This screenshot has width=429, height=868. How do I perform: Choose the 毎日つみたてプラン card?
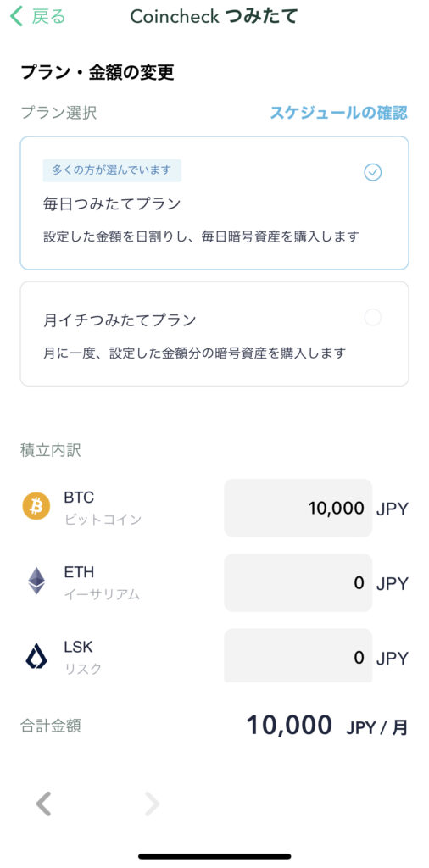point(214,203)
